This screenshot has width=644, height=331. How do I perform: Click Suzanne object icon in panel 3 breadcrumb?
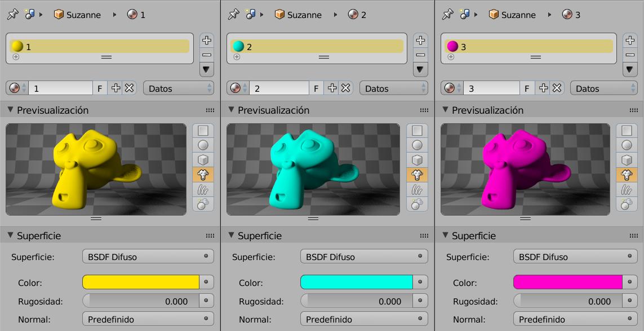click(494, 15)
